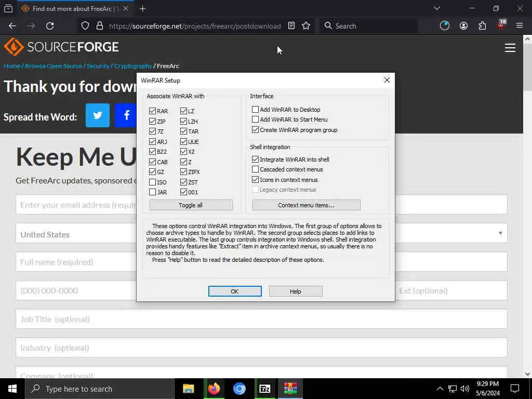
Task: Click the volume speaker tray icon
Action: [465, 389]
